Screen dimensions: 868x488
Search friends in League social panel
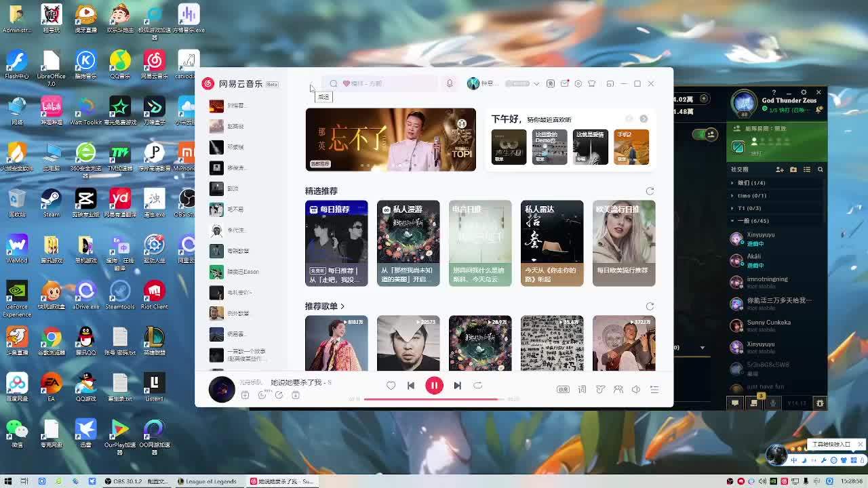pos(820,169)
